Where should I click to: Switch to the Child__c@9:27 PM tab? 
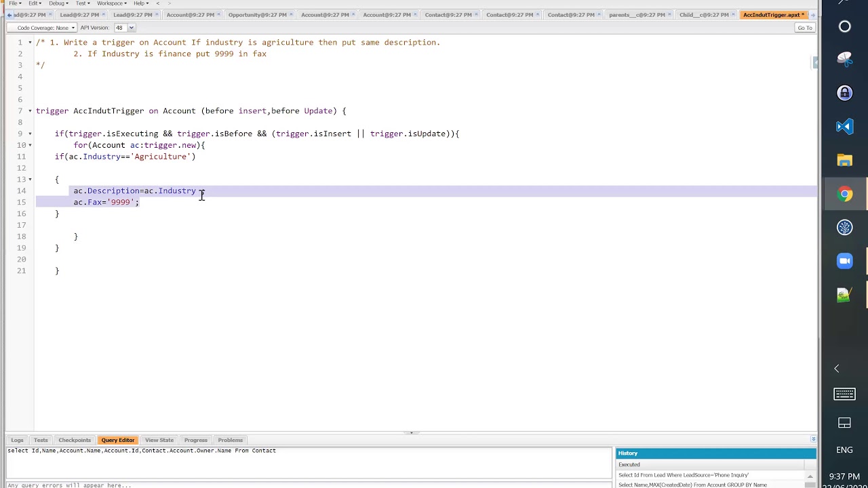(x=704, y=15)
